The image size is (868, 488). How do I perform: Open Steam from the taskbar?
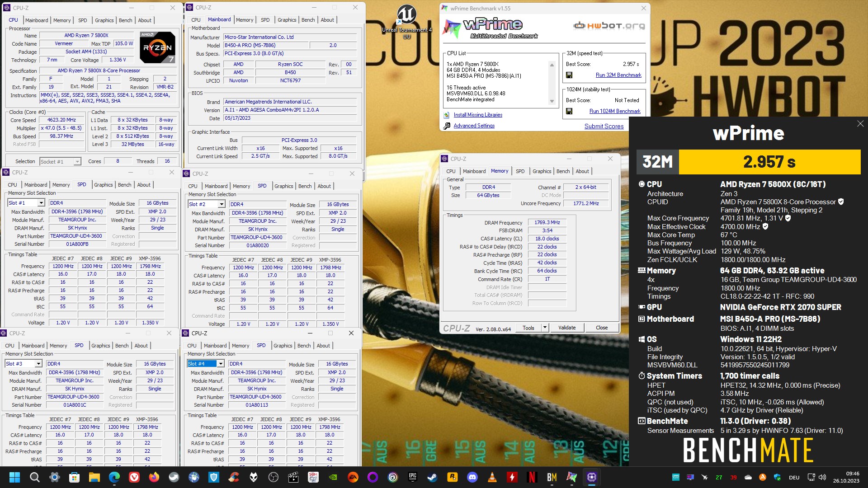point(432,477)
